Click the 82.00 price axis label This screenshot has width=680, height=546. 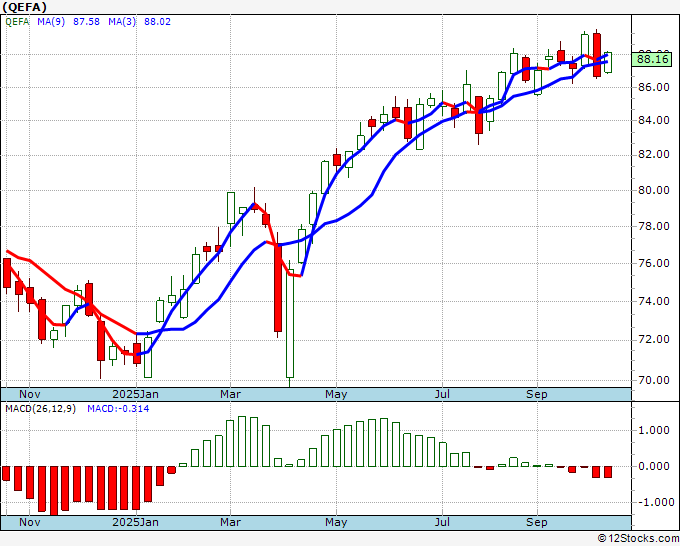(656, 155)
